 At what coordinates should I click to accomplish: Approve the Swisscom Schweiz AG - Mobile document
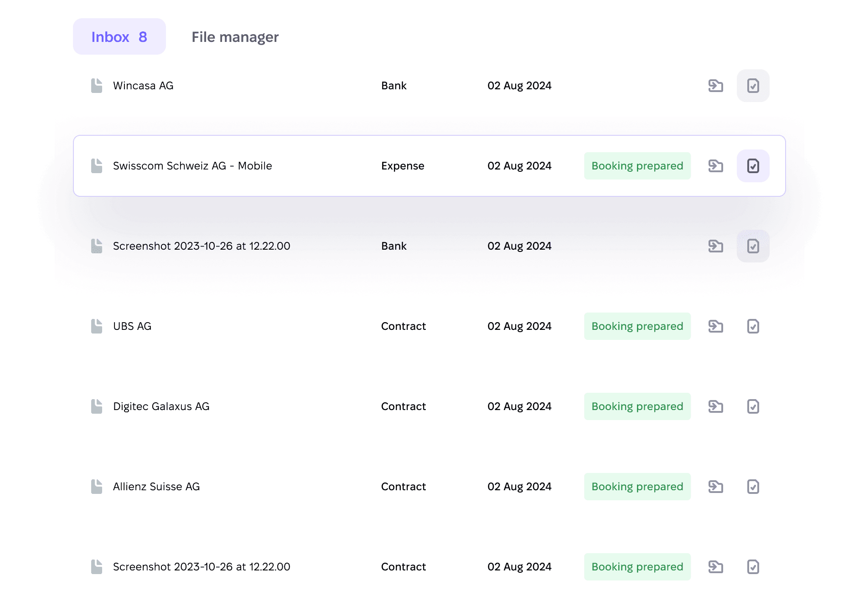coord(753,166)
